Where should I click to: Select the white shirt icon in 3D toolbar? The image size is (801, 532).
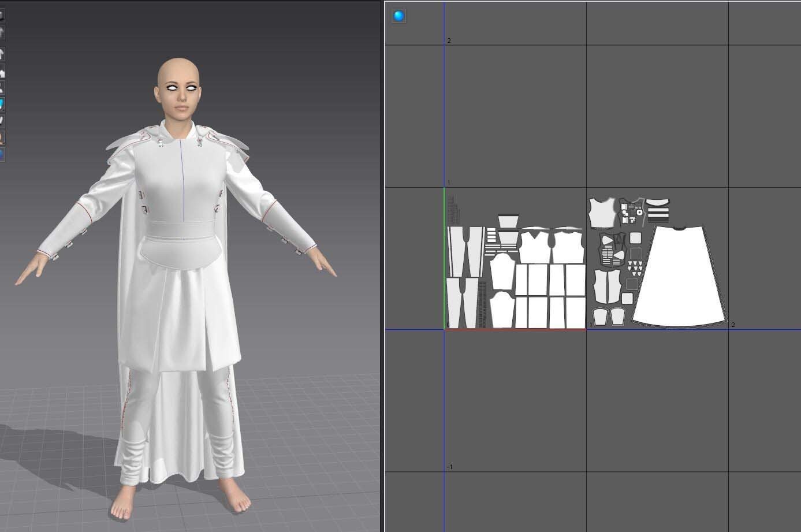pos(2,54)
